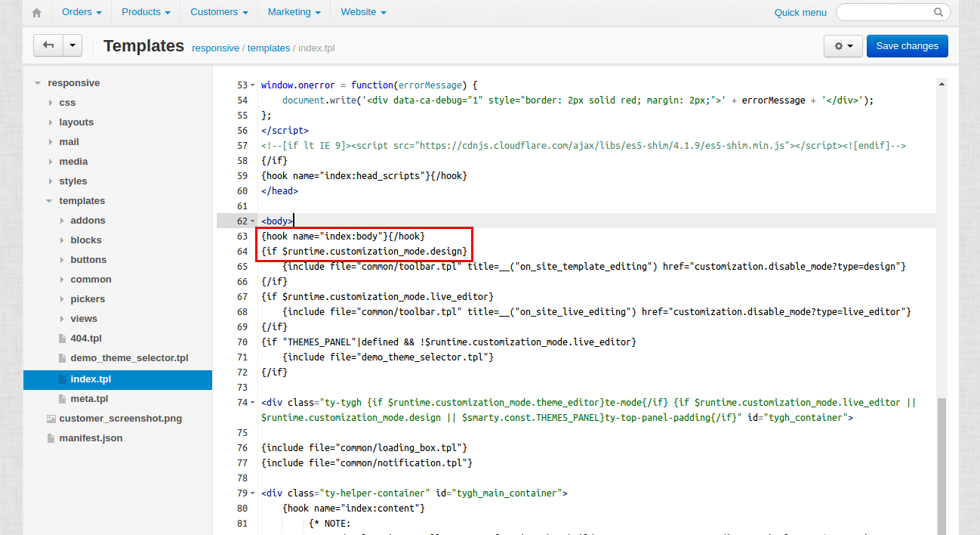Open the Customers menu
This screenshot has height=535, width=980.
[219, 12]
